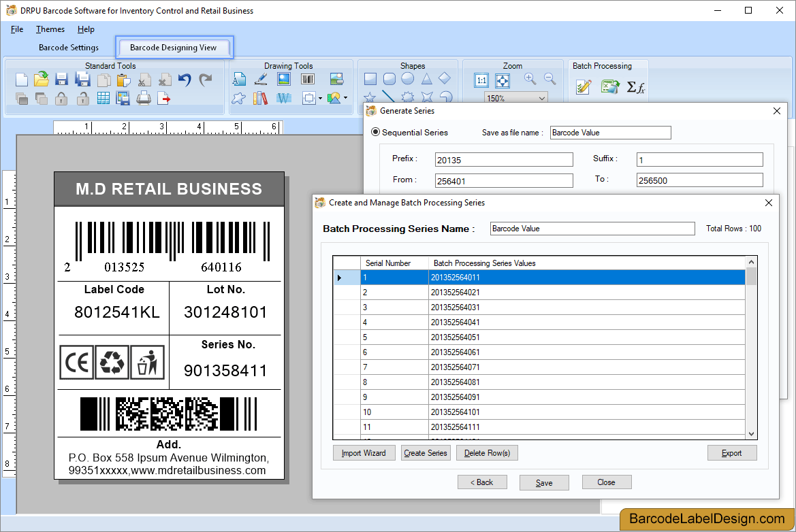Open the dropdown next to the frame tool
The width and height of the screenshot is (796, 532).
(x=320, y=99)
